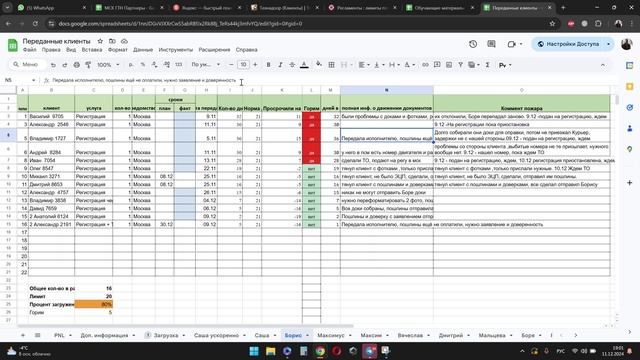
Task: Switch to the Загрузка sheet tab
Action: click(166, 335)
